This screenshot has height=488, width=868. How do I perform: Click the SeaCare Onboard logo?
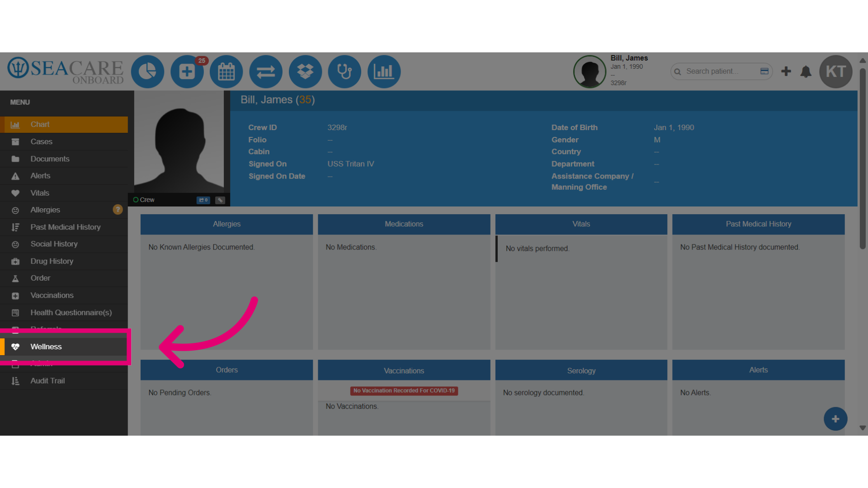[x=66, y=70]
